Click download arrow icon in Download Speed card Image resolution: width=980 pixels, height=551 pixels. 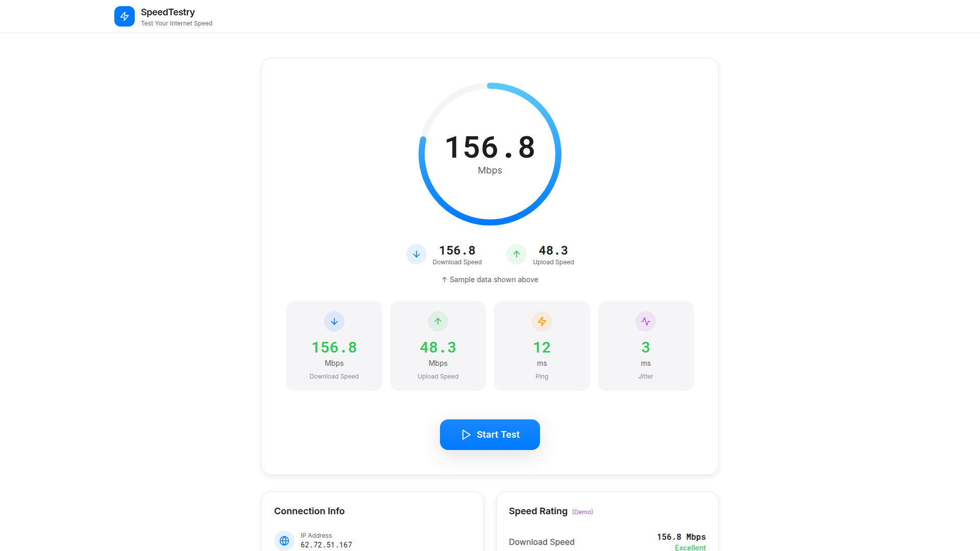[x=334, y=321]
